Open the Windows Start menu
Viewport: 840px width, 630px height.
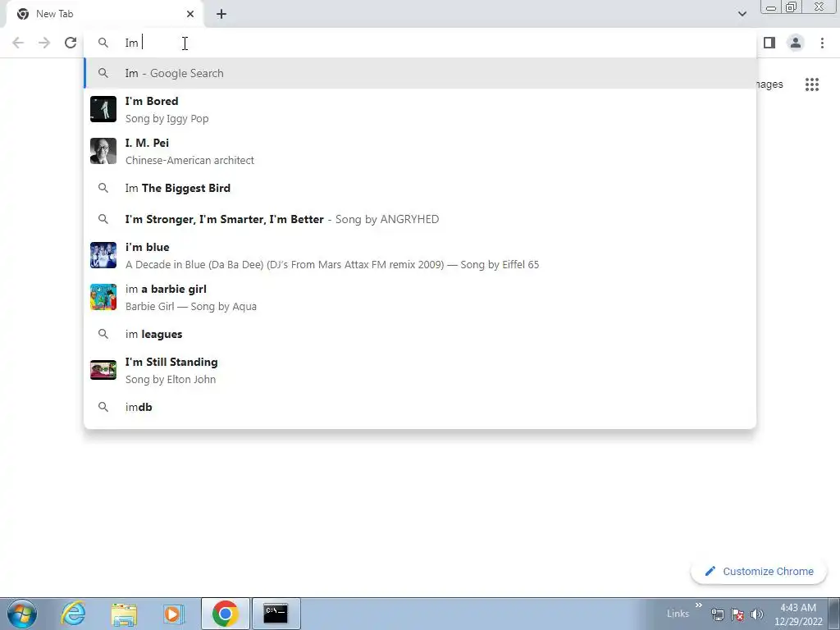tap(22, 614)
